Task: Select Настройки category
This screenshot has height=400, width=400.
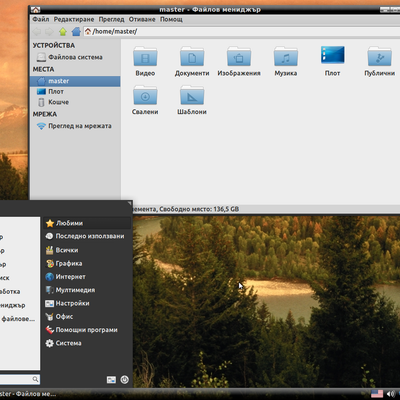Action: [x=87, y=303]
